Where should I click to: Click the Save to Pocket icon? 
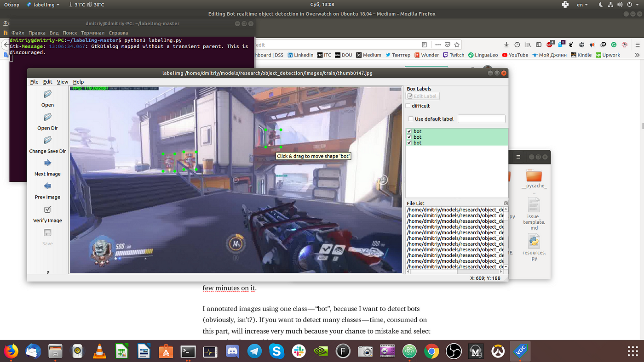(x=447, y=45)
